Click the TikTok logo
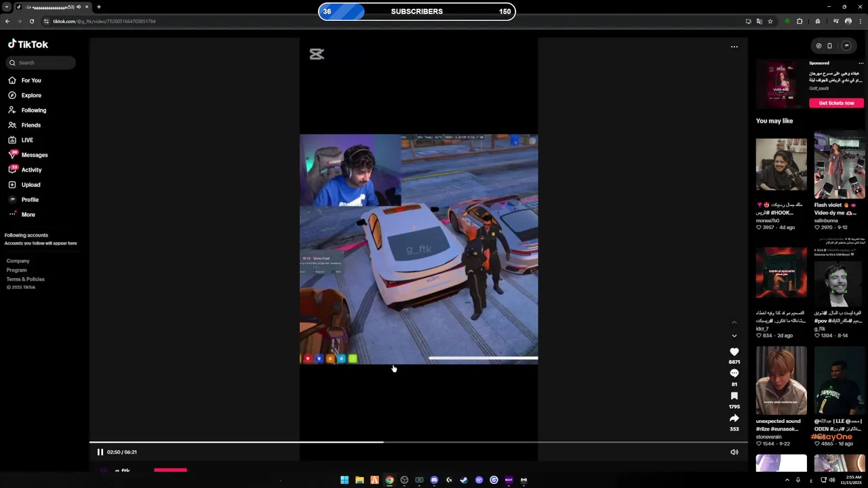 point(28,44)
